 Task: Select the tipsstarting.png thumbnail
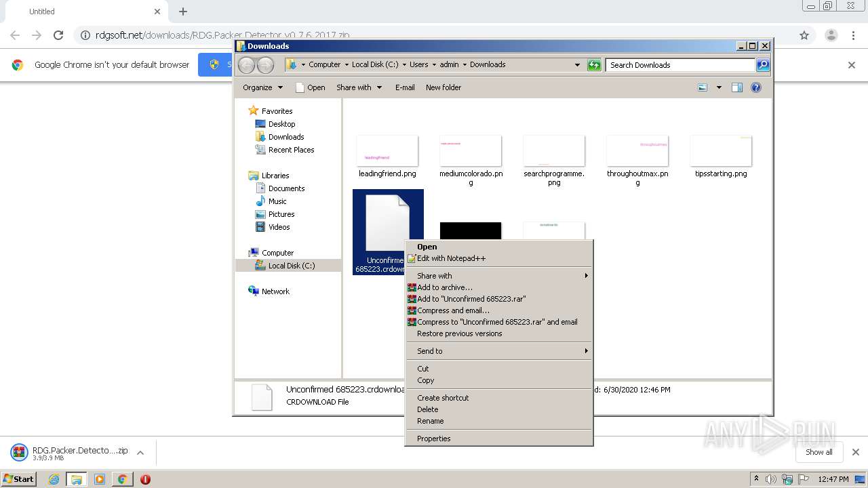coord(721,151)
